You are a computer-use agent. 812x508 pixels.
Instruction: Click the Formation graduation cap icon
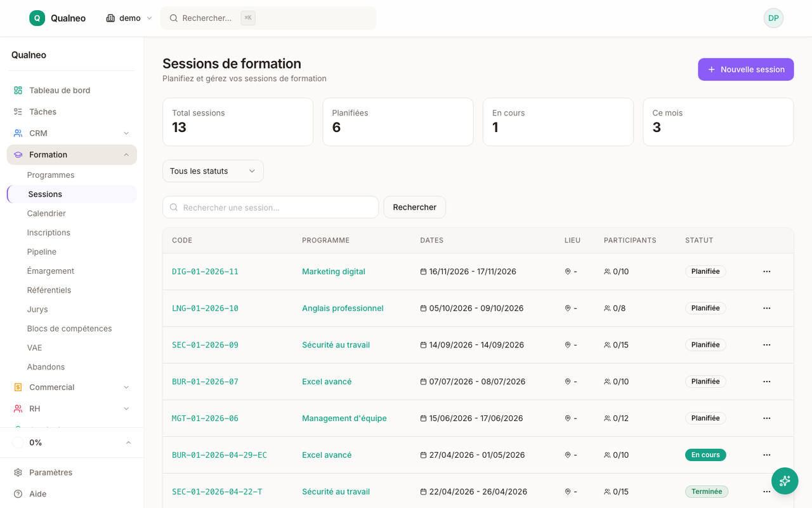point(18,155)
